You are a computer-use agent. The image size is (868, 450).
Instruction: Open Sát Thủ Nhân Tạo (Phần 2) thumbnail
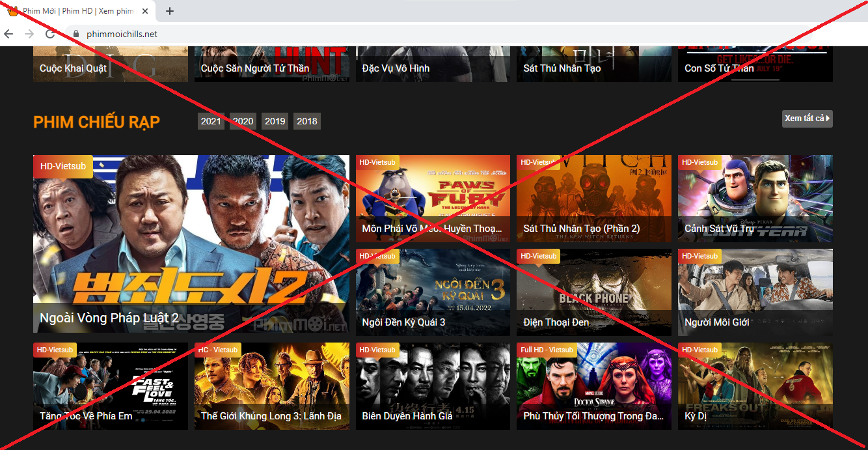click(x=594, y=199)
